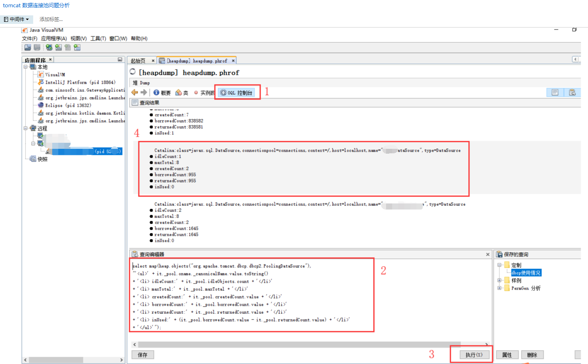The image size is (588, 364).
Task: Open the 概要 summary view
Action: click(x=162, y=93)
